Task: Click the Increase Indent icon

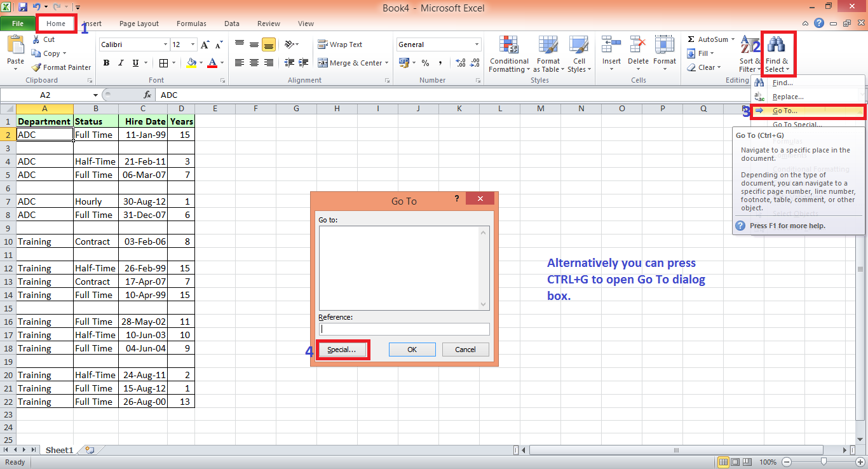Action: 304,63
